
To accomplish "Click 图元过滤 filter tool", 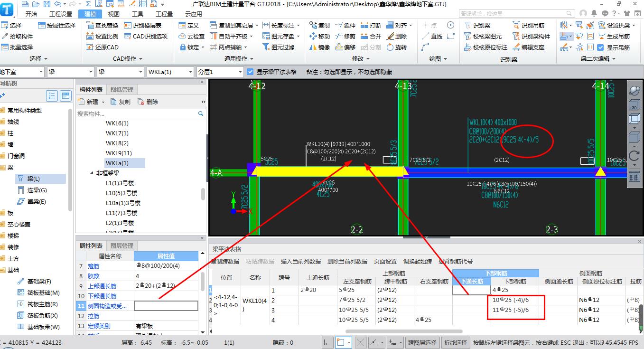I will coord(279,47).
